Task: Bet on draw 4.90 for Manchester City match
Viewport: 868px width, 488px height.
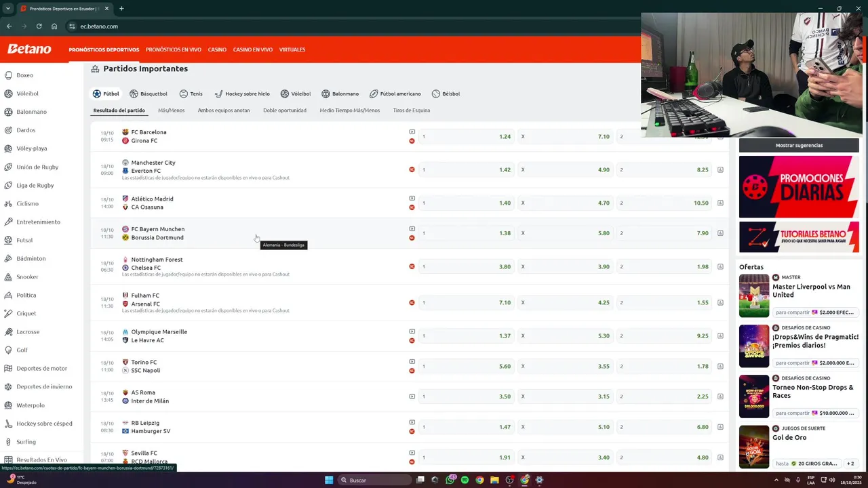Action: [566, 170]
